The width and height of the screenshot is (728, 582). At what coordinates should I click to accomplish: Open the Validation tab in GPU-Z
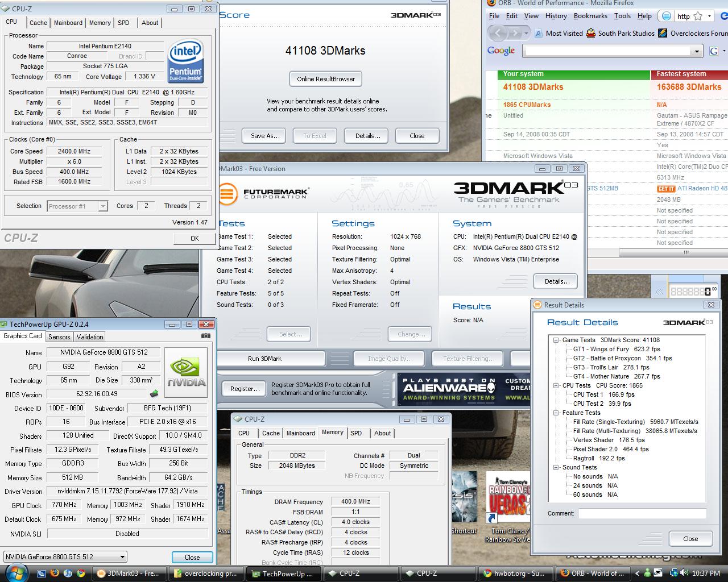point(90,336)
